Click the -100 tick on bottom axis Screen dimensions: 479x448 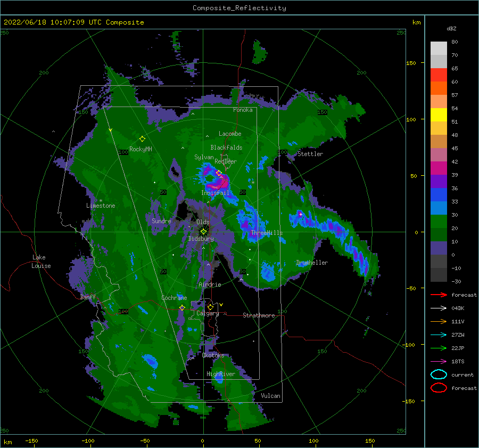point(88,441)
